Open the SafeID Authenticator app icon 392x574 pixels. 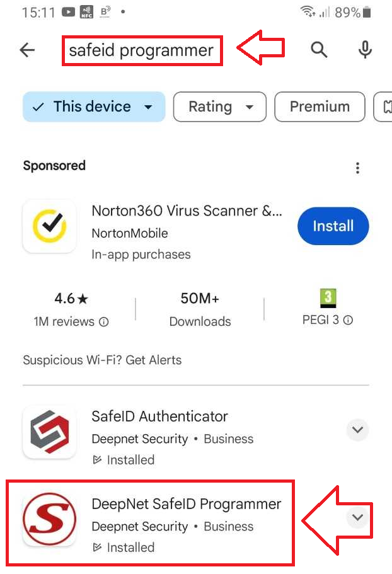49,432
